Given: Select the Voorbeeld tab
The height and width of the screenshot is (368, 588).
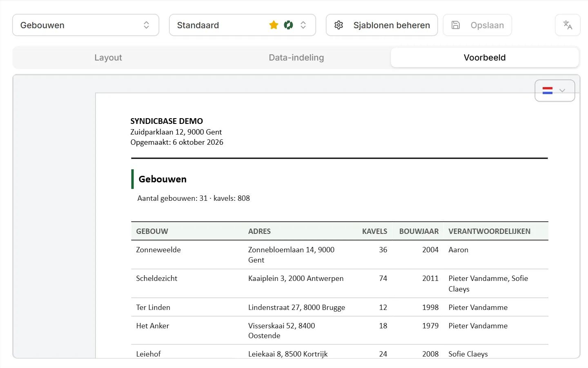Looking at the screenshot, I should pyautogui.click(x=485, y=58).
